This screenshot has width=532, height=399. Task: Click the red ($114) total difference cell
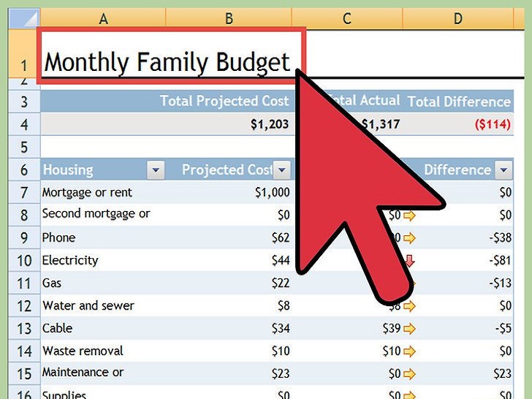coord(493,124)
